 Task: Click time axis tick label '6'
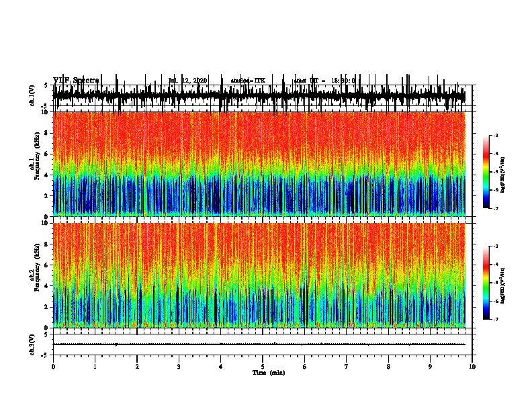(x=305, y=367)
